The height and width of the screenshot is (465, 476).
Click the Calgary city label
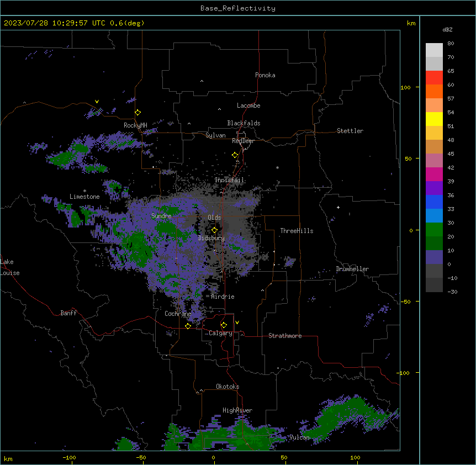(220, 333)
